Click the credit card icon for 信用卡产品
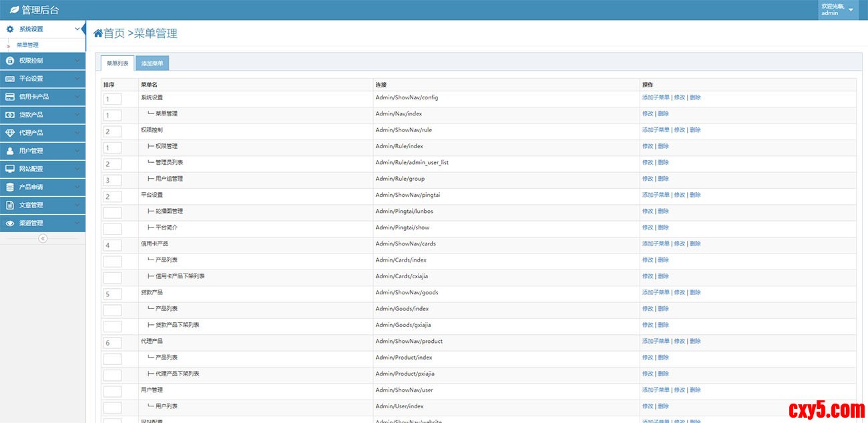The image size is (868, 423). coord(10,97)
